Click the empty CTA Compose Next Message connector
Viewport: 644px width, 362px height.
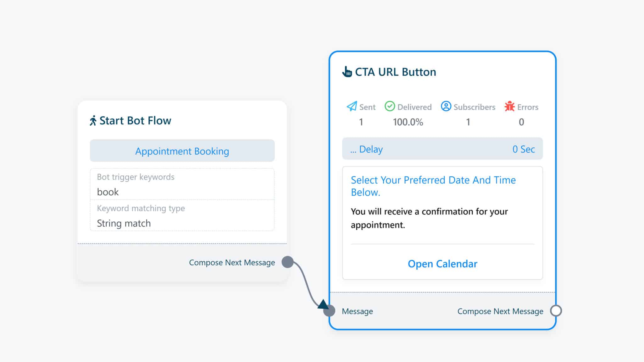pyautogui.click(x=556, y=311)
